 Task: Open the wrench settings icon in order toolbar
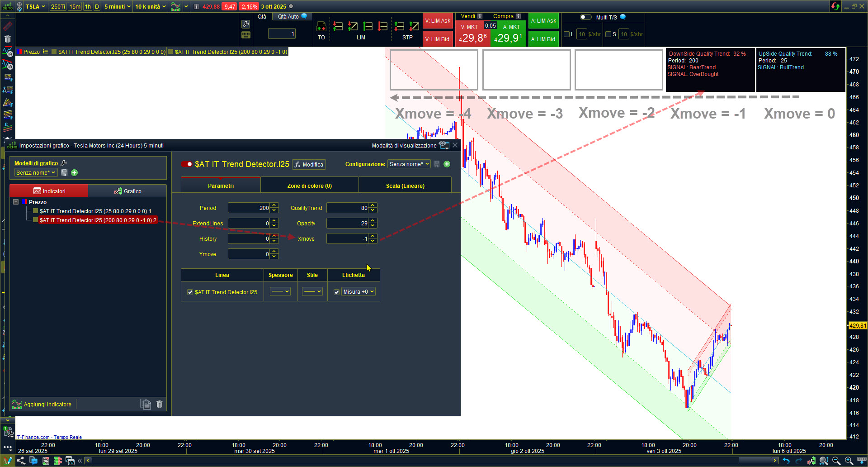click(246, 24)
